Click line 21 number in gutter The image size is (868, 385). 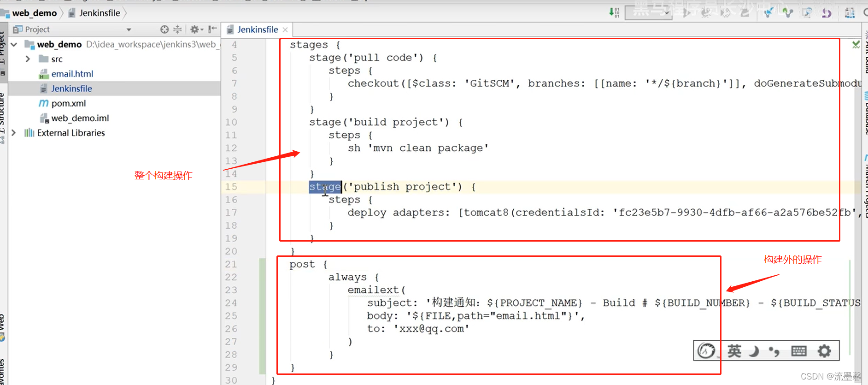(x=231, y=264)
